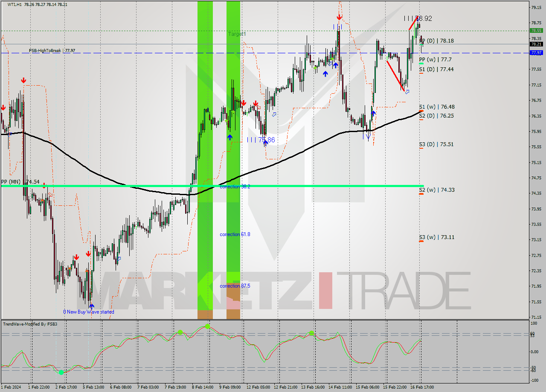This screenshot has height=392, width=546.
Task: Click green dot at 13 Feb oscillator peak
Action: tap(311, 333)
